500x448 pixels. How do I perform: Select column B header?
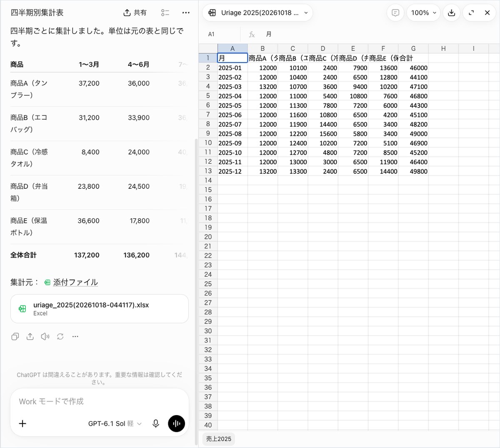pos(262,48)
